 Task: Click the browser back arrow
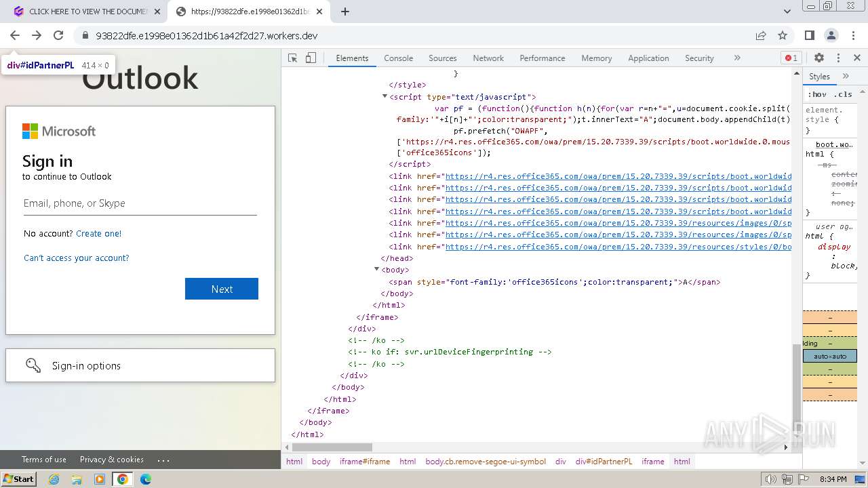pos(15,35)
